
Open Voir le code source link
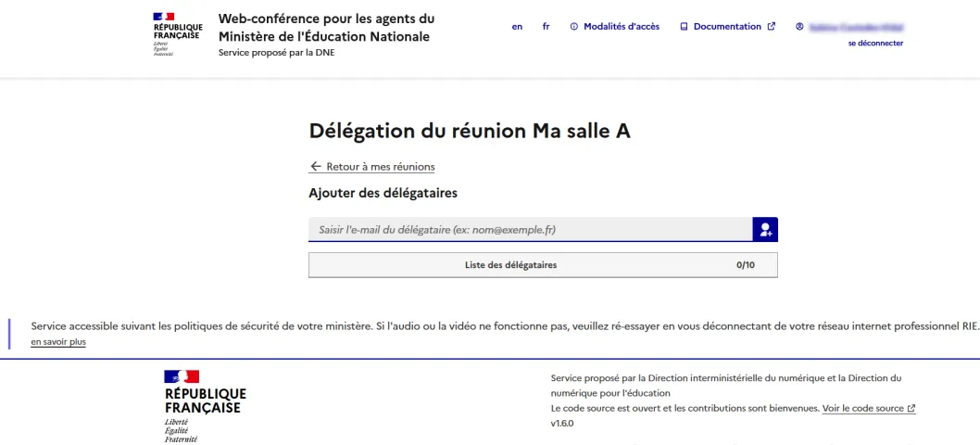[869, 408]
